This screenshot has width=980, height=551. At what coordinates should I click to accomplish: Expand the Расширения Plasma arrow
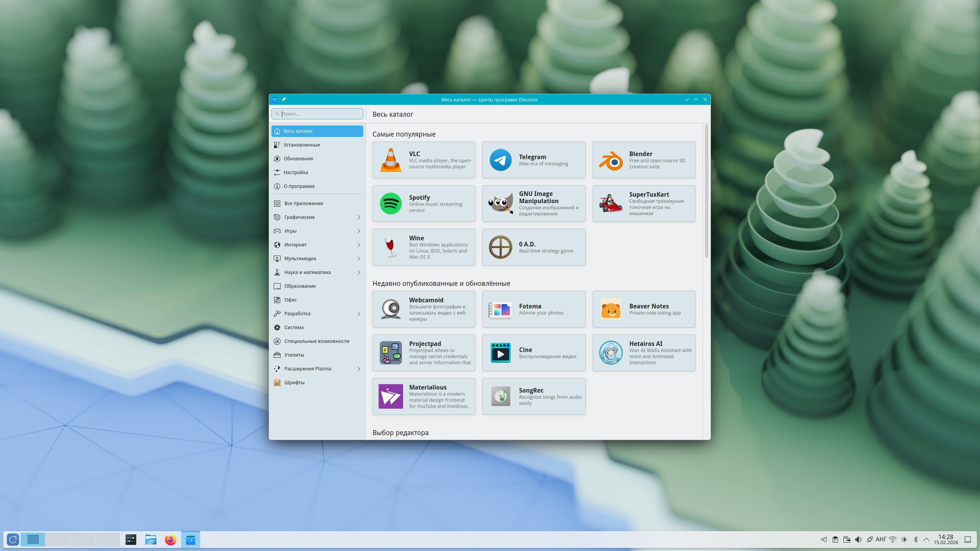358,369
